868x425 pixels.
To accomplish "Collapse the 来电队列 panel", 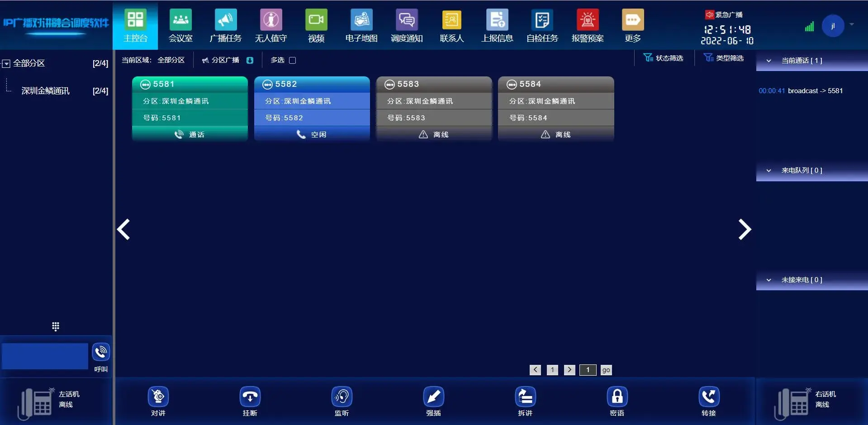I will (768, 170).
